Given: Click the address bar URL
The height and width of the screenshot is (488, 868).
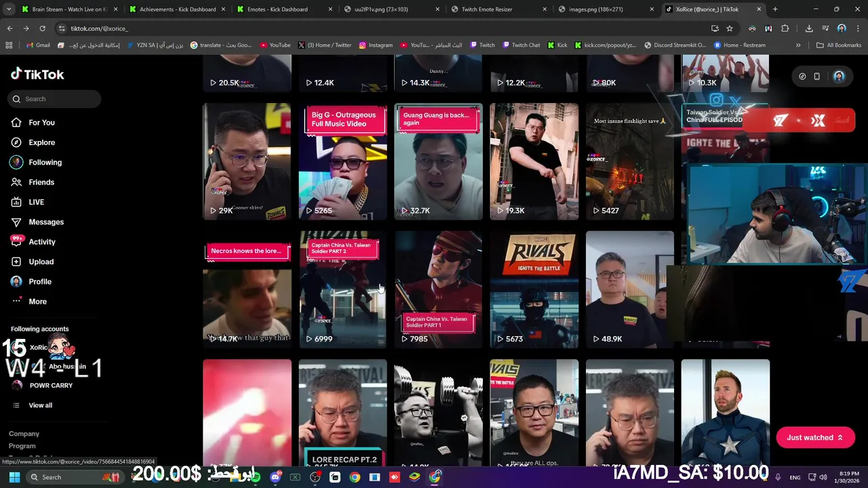Looking at the screenshot, I should 99,28.
